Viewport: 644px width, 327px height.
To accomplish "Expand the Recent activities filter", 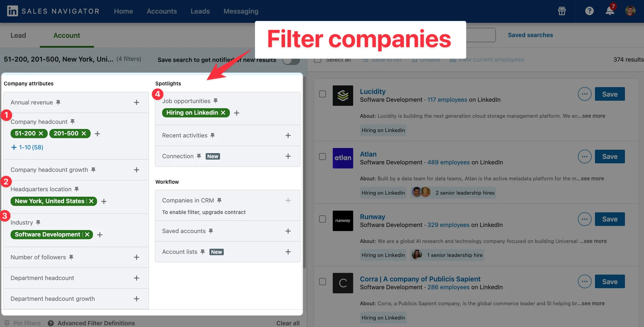I will (288, 135).
